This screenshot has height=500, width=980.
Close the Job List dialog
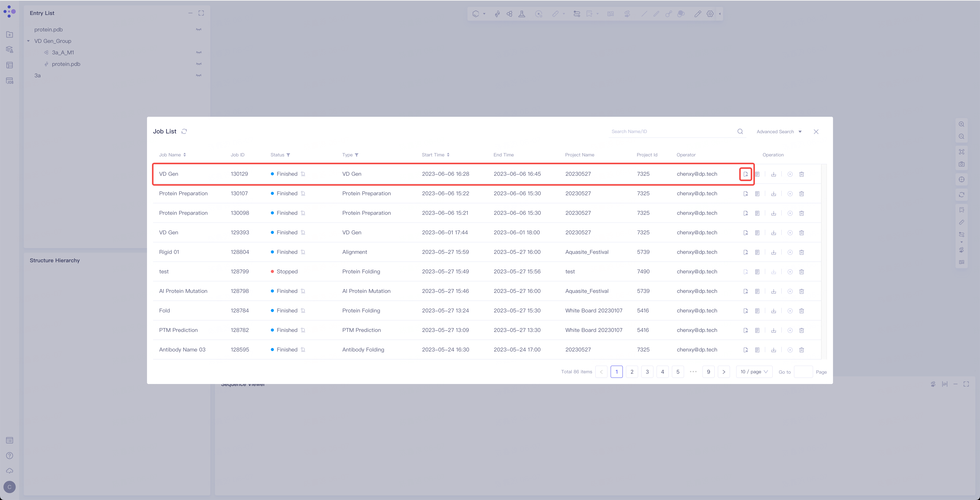[816, 132]
